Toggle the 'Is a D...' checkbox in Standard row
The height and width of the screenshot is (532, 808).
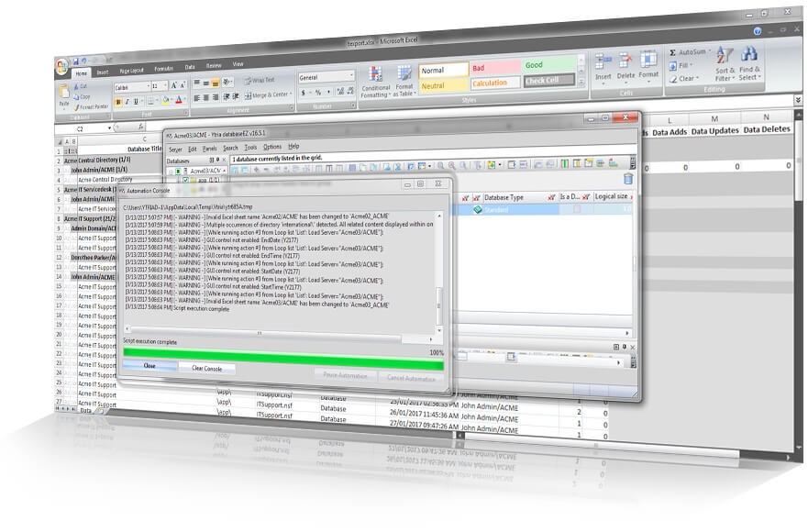pos(577,208)
